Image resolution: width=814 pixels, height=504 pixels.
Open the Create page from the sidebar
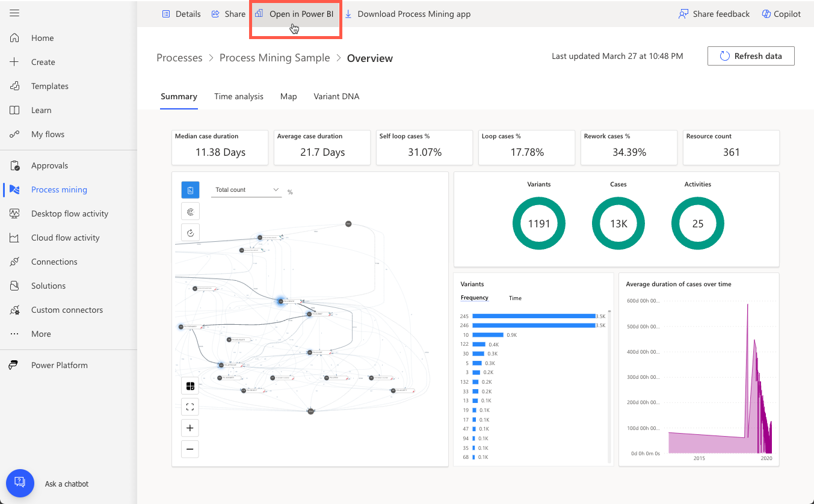43,62
